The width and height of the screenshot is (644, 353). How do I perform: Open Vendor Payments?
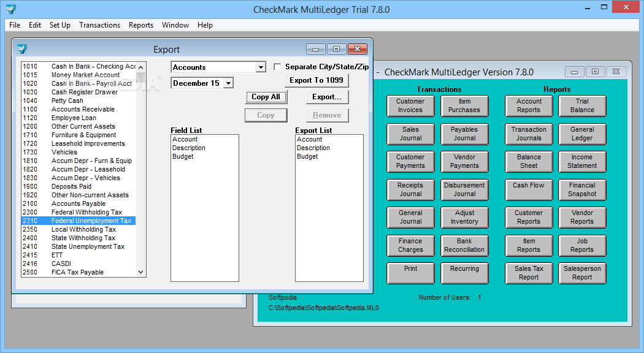(x=464, y=161)
